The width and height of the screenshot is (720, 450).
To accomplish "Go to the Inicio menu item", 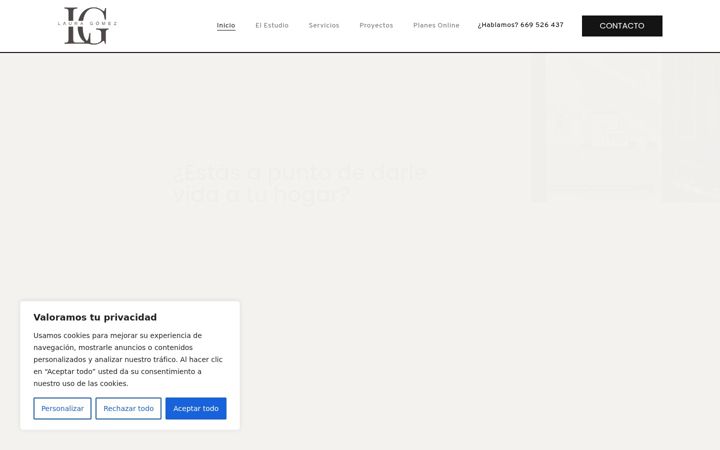I will coord(226,25).
